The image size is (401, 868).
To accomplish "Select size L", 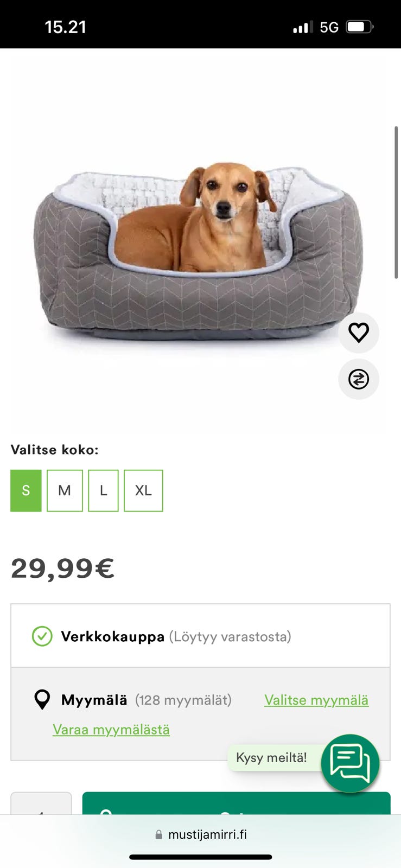I will point(103,490).
